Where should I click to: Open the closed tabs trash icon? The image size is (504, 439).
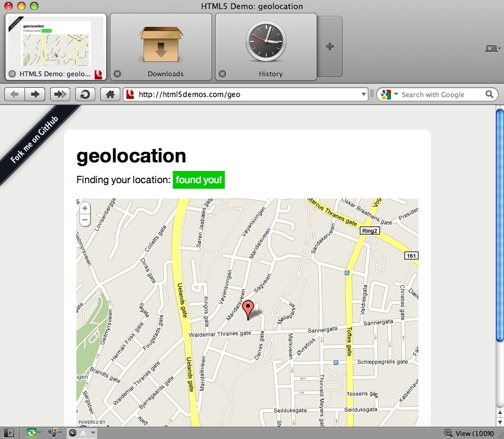491,48
